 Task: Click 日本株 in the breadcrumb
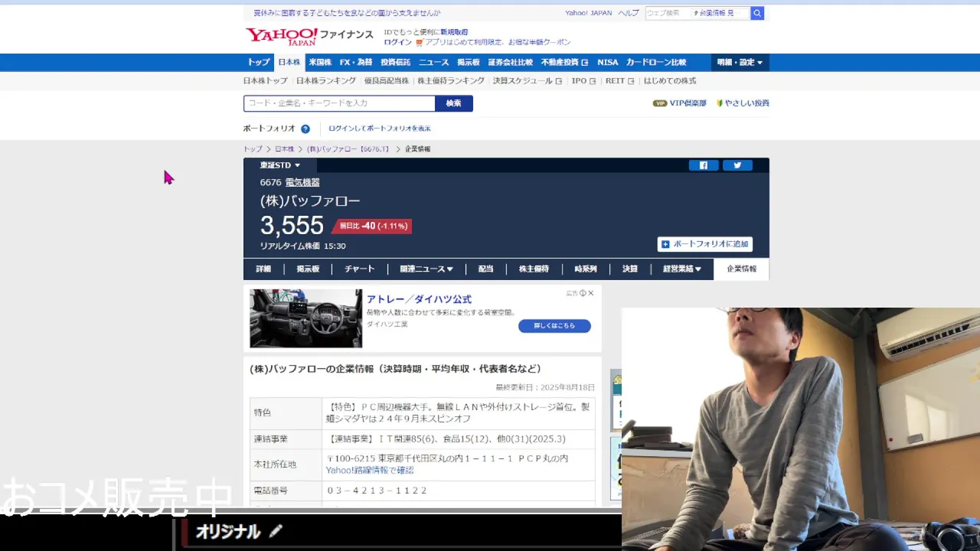[285, 149]
